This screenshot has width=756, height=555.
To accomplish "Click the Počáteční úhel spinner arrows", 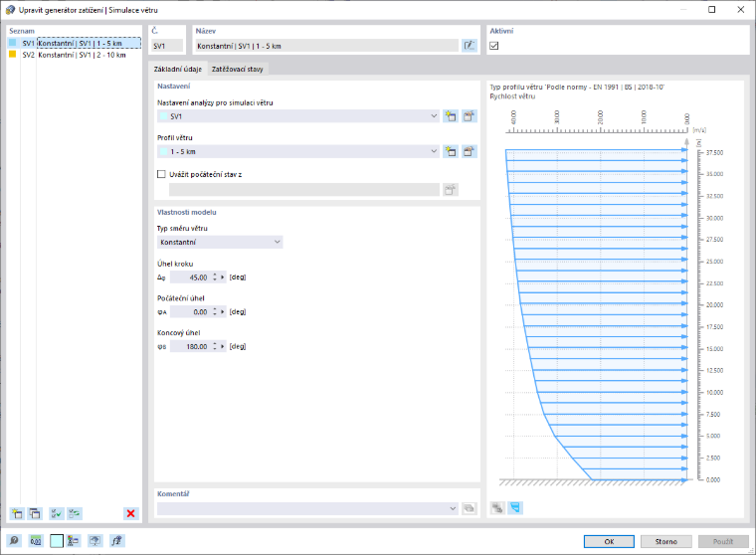I will [215, 312].
